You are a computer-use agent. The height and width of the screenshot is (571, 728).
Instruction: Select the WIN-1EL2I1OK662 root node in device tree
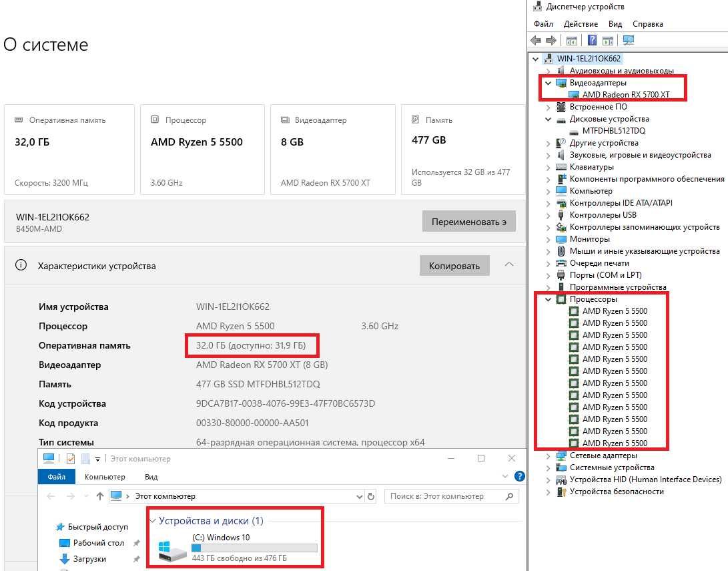pos(589,59)
